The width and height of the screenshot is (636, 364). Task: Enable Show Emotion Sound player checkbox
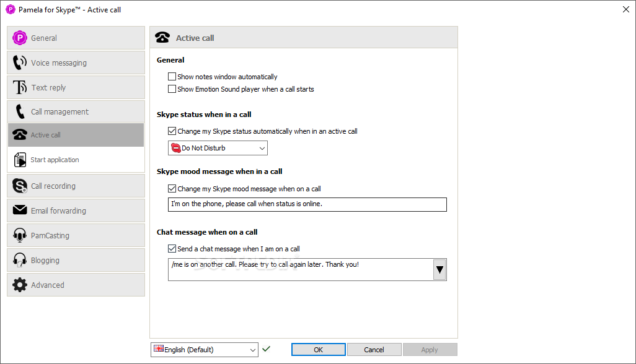coord(172,89)
